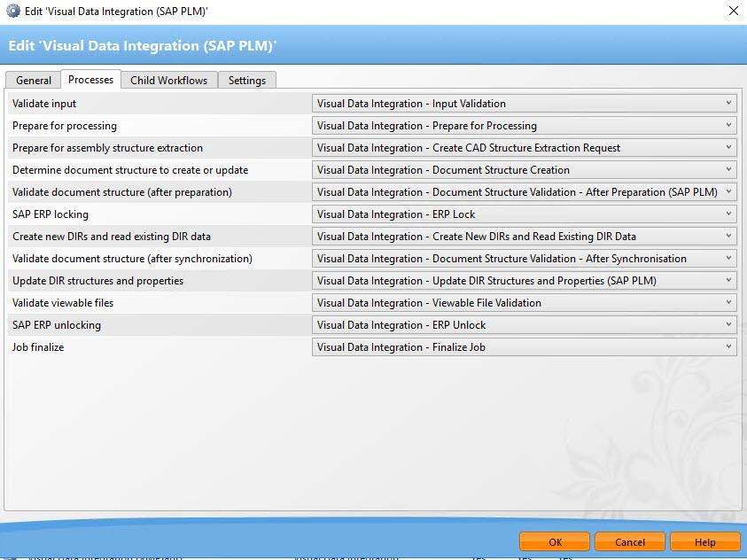Image resolution: width=747 pixels, height=560 pixels.
Task: Open the Create New DIRs and Read Existing dropdown
Action: click(x=525, y=237)
